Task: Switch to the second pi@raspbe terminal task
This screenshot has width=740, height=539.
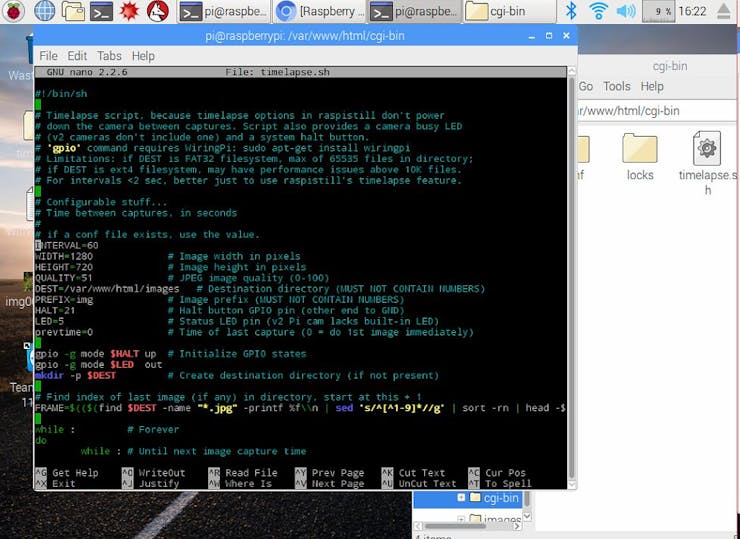Action: pyautogui.click(x=414, y=11)
